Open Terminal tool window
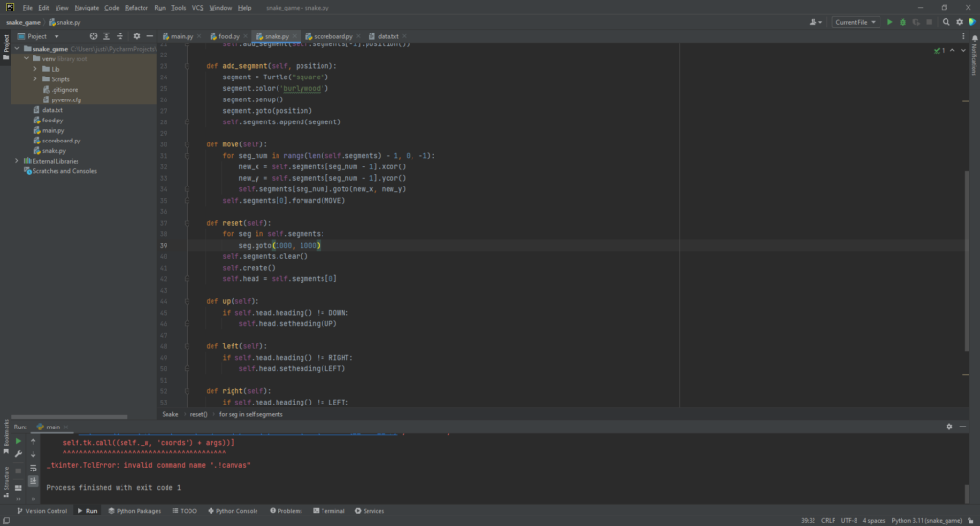The height and width of the screenshot is (526, 980). (x=329, y=511)
